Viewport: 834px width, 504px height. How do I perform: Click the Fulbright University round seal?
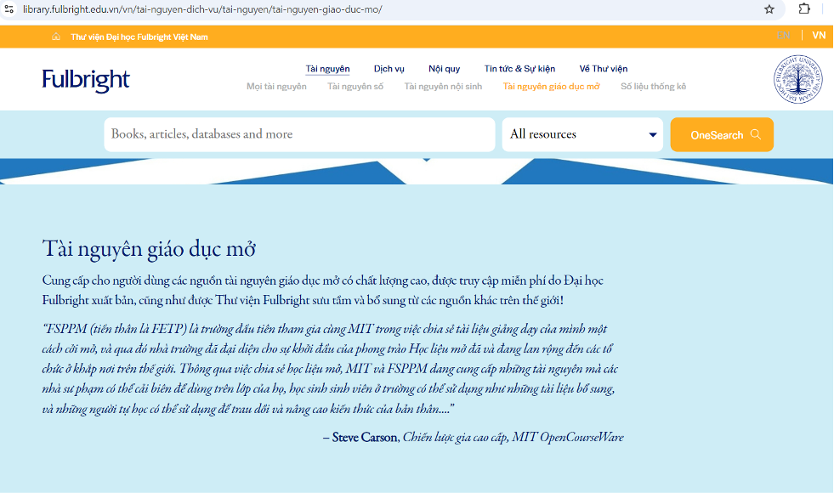797,79
